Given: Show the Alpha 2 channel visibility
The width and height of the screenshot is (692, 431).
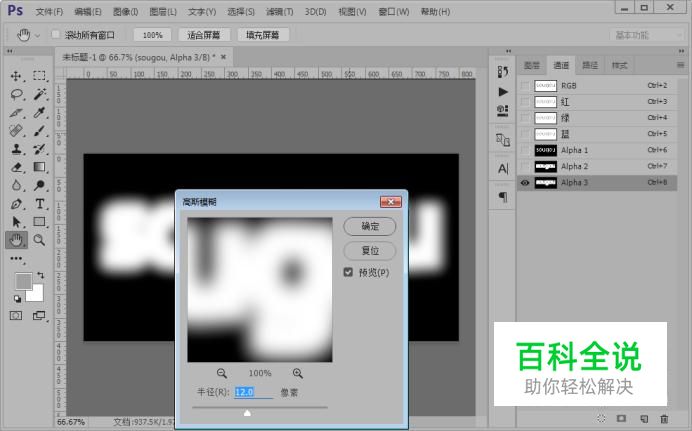Looking at the screenshot, I should 525,166.
